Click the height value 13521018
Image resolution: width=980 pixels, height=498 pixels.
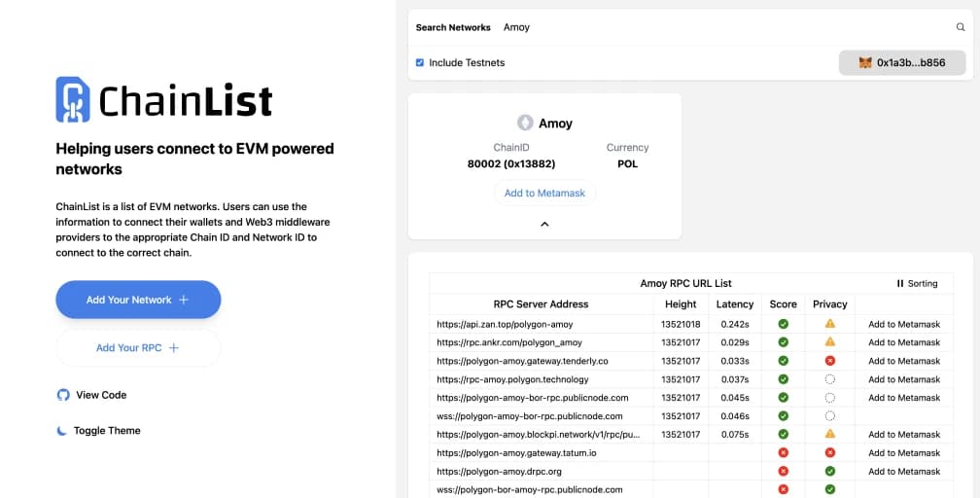[x=681, y=324]
